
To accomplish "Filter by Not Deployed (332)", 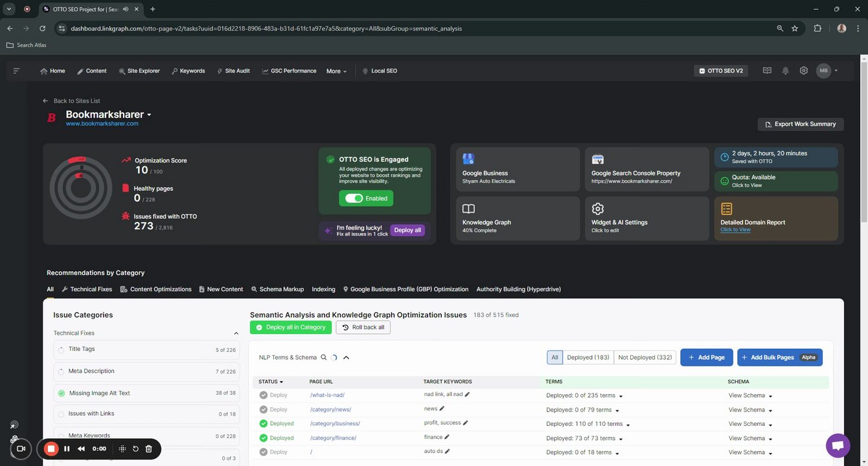I will click(645, 357).
